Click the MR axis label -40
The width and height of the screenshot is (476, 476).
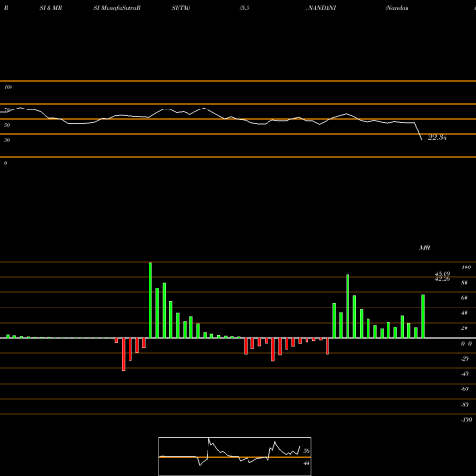pyautogui.click(x=465, y=374)
